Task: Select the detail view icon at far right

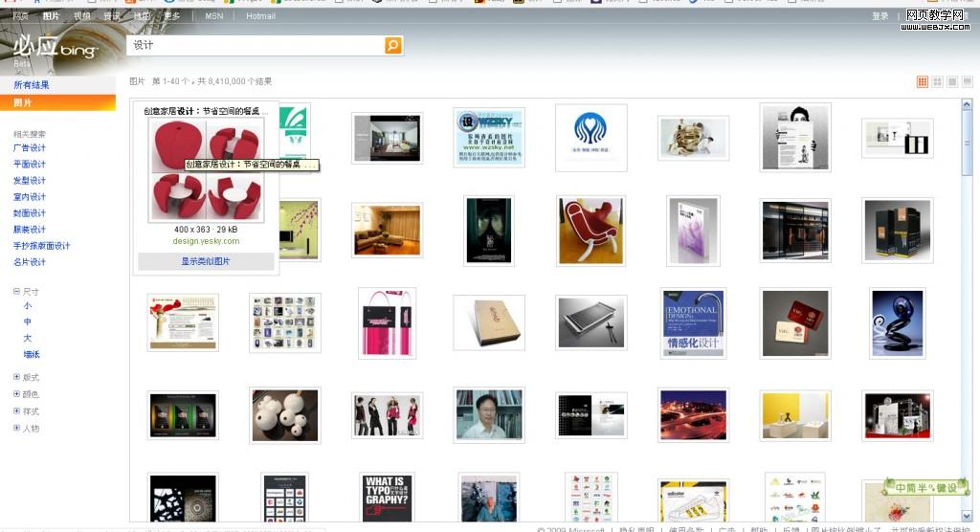Action: pos(968,82)
